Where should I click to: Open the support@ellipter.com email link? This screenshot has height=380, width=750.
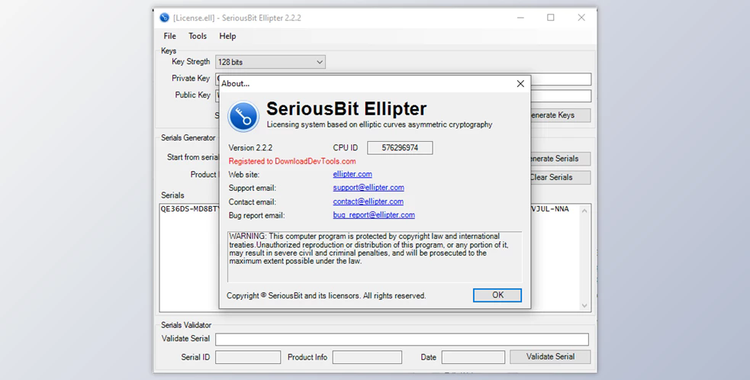(x=368, y=188)
